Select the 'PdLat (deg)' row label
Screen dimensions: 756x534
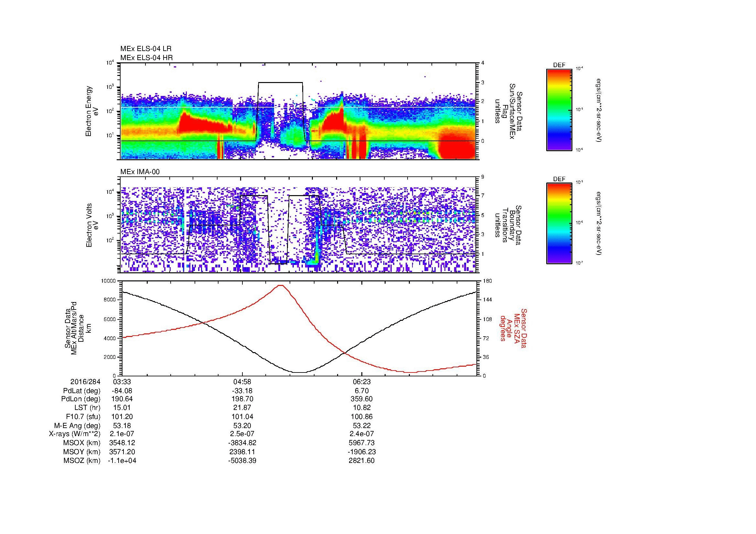[82, 391]
